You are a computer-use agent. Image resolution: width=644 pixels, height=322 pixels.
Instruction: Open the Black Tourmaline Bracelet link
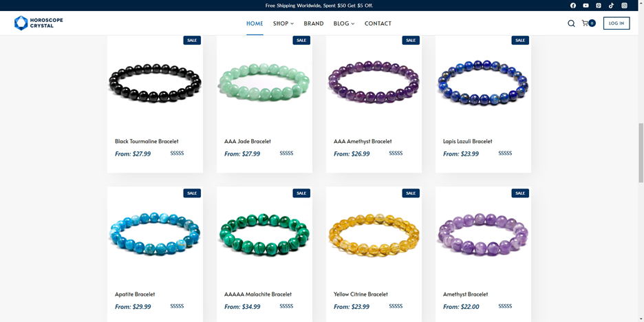coord(147,141)
